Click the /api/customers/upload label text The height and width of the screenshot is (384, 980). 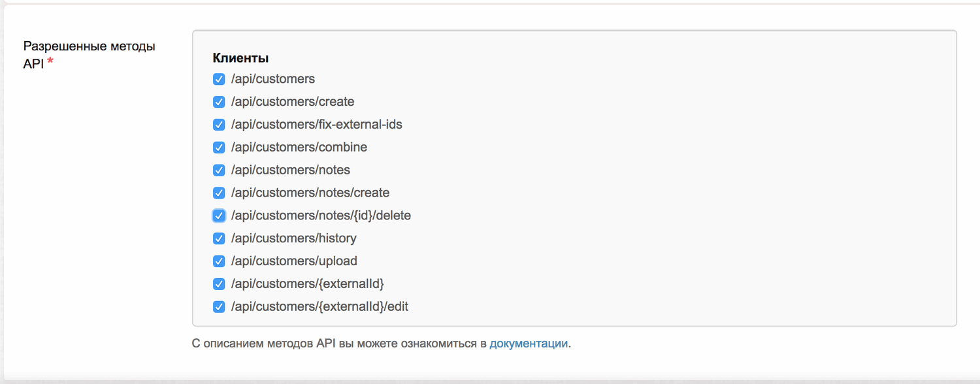pos(294,261)
